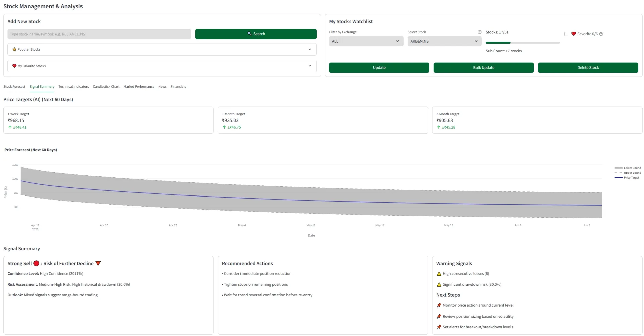
Task: Tick the Favorite checkbox
Action: (566, 34)
